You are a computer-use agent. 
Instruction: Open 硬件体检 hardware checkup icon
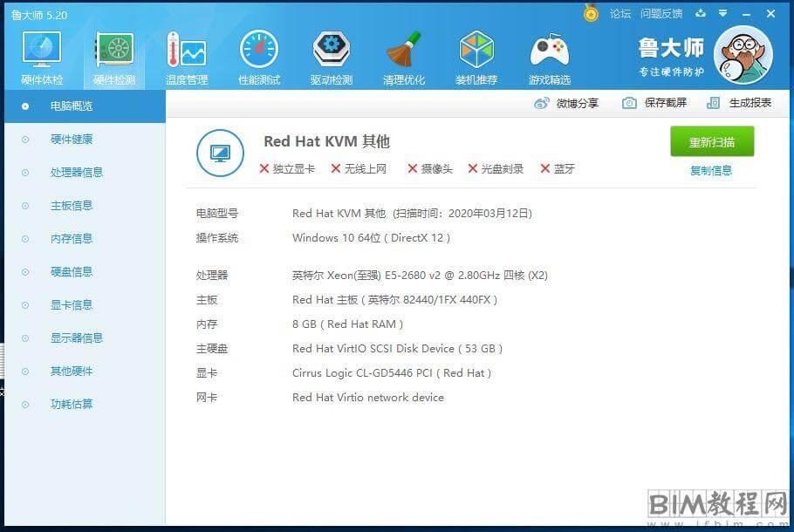click(42, 58)
